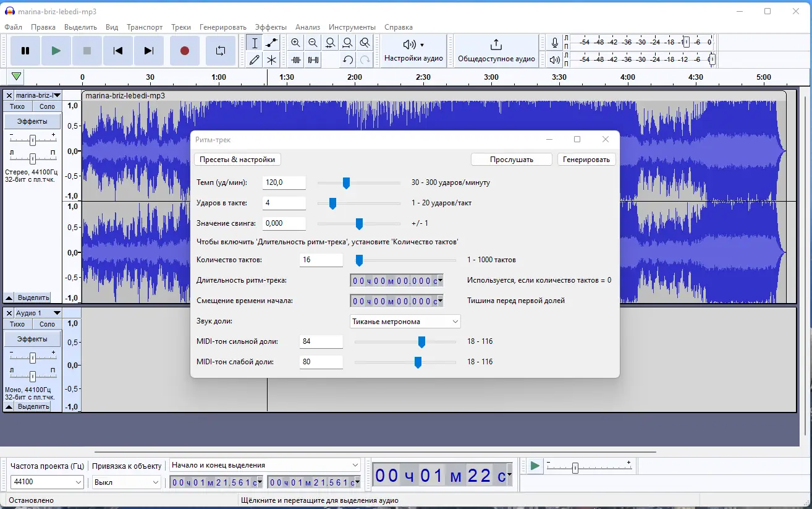Click the Record button in the transport toolbar

(184, 51)
